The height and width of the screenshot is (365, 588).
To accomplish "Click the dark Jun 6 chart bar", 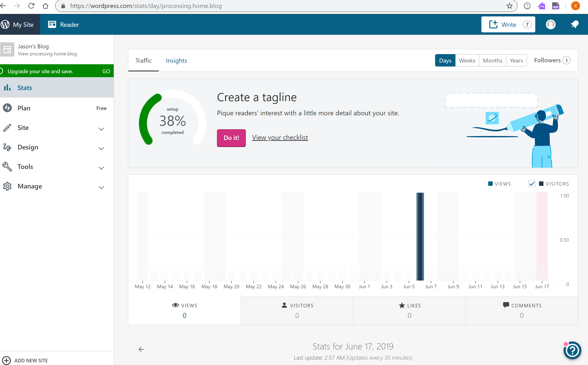I will point(420,237).
